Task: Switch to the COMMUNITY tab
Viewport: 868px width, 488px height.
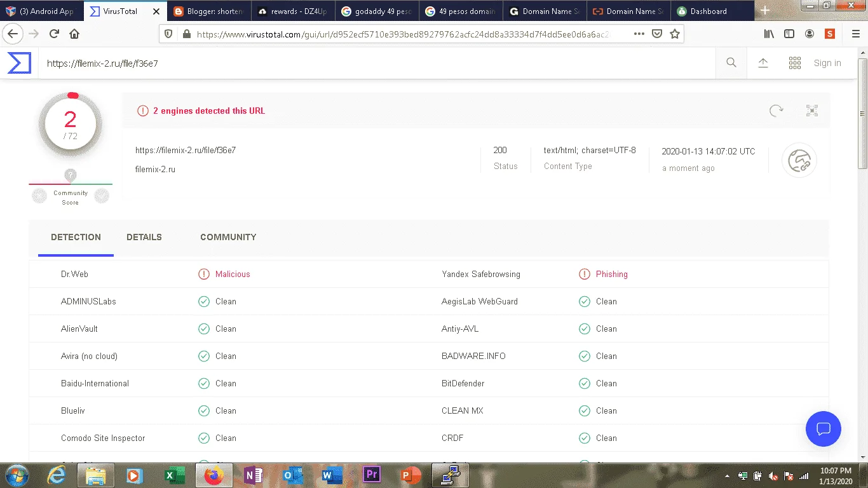Action: [x=228, y=238]
